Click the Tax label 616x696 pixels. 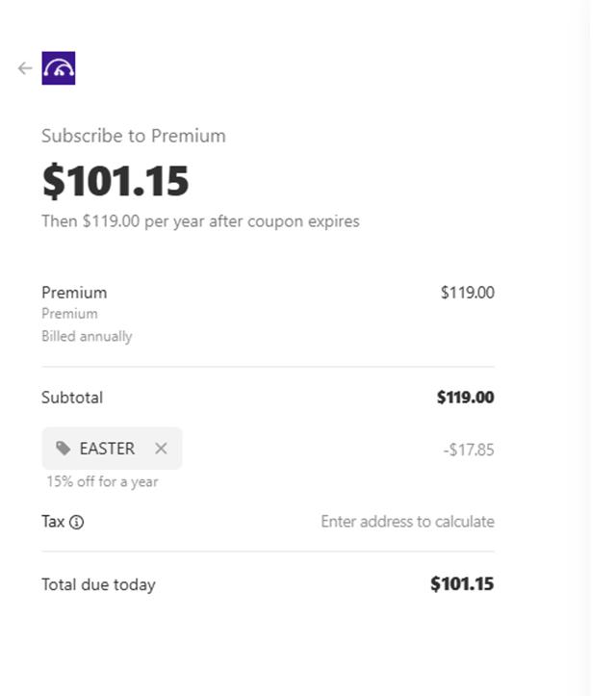53,522
